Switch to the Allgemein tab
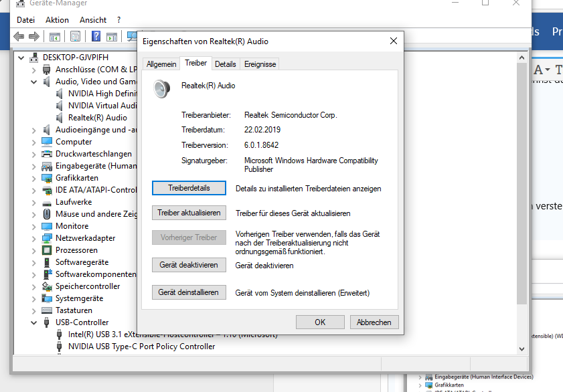The width and height of the screenshot is (563, 392). coord(161,64)
